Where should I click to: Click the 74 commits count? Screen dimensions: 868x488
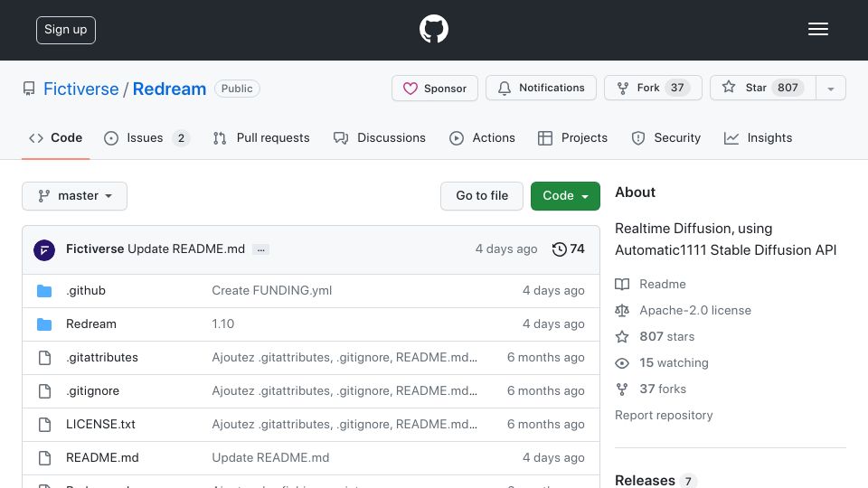[578, 249]
